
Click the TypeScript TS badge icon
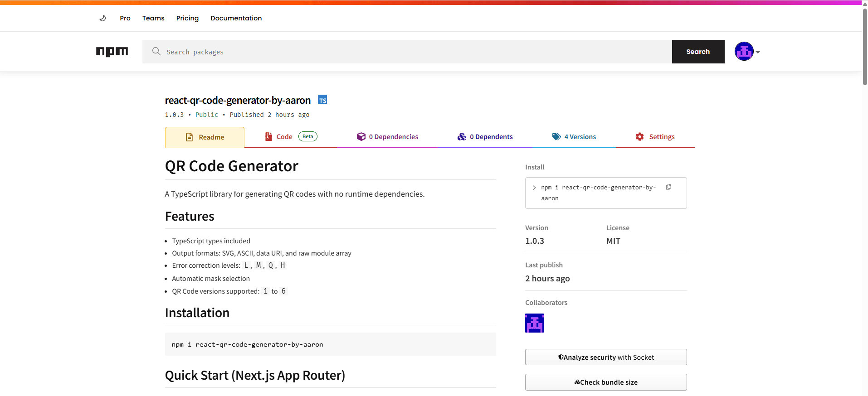[x=322, y=100]
